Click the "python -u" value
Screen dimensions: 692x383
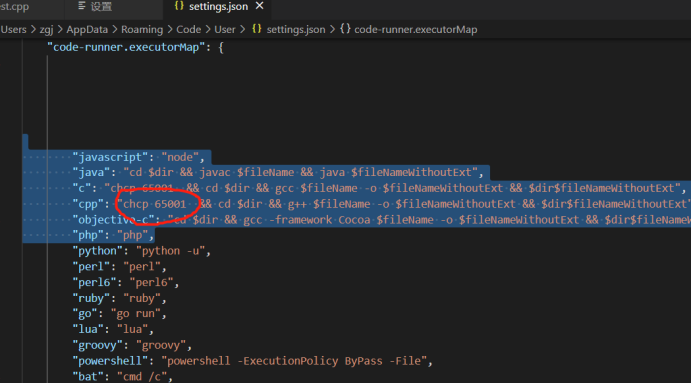[x=170, y=251]
